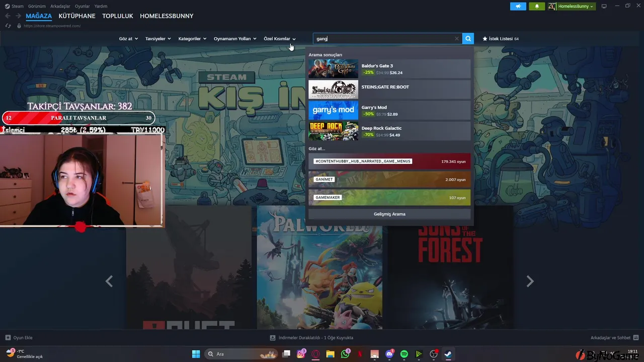
Task: Browse the #CONTENTHUBBY_HUB_NARRATED_GAME_MENUS tag
Action: pos(389,161)
